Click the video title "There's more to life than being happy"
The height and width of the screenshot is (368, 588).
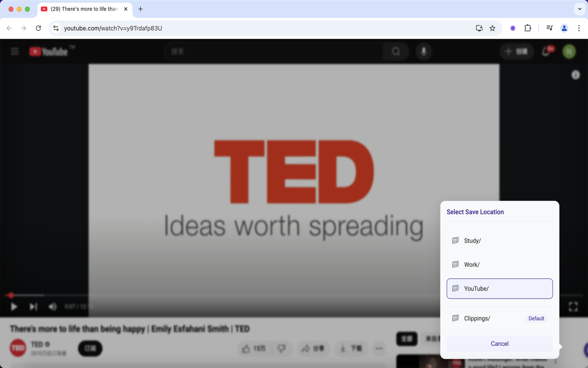click(x=77, y=329)
